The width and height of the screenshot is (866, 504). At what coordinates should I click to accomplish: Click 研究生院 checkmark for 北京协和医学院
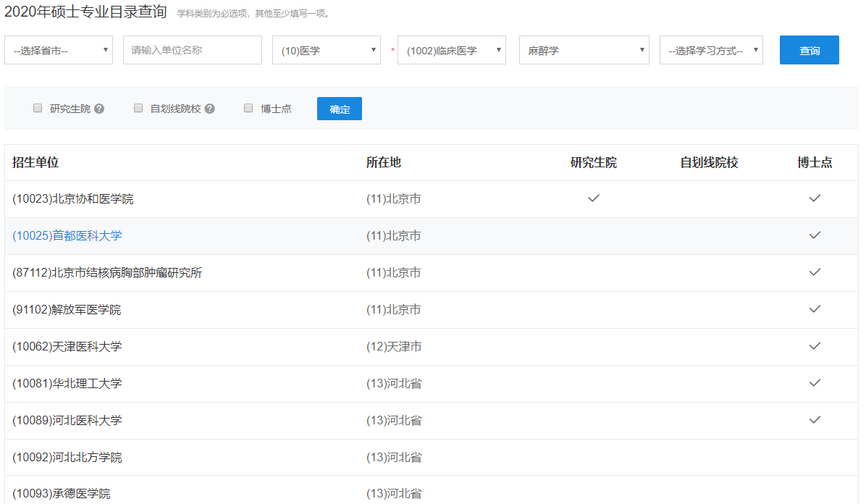tap(594, 198)
